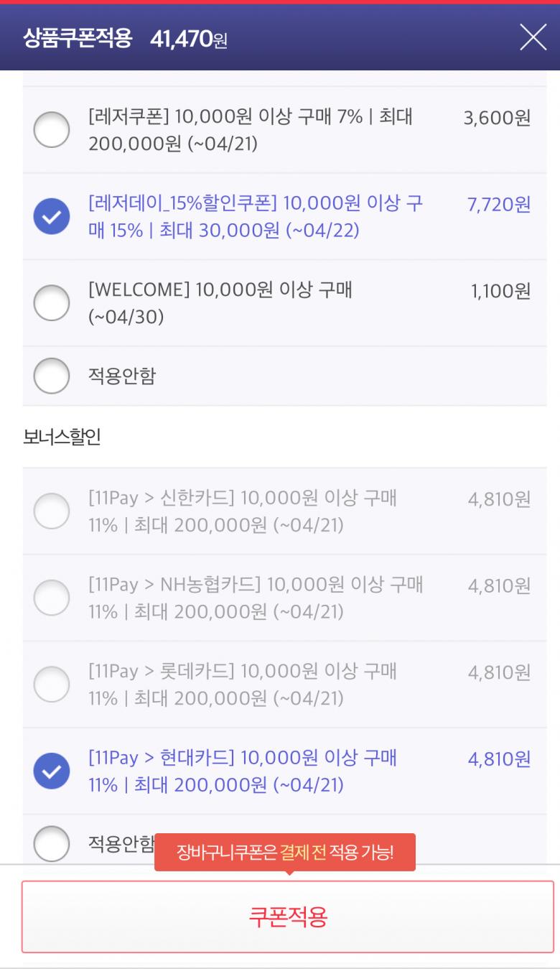The height and width of the screenshot is (969, 560).
Task: Select the 11Pay NH농협카드 discount radio
Action: (52, 598)
